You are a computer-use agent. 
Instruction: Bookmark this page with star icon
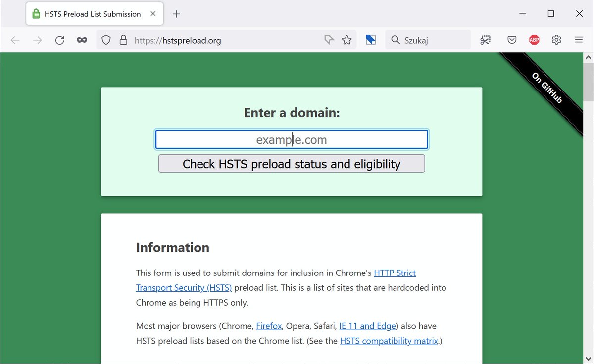point(346,40)
